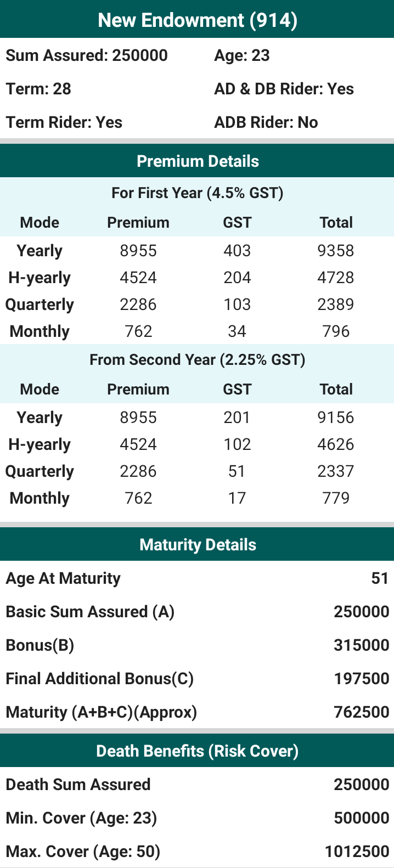Select Max. Cover (Age: 50) value 1012500
This screenshot has height=868, width=394.
(x=357, y=852)
